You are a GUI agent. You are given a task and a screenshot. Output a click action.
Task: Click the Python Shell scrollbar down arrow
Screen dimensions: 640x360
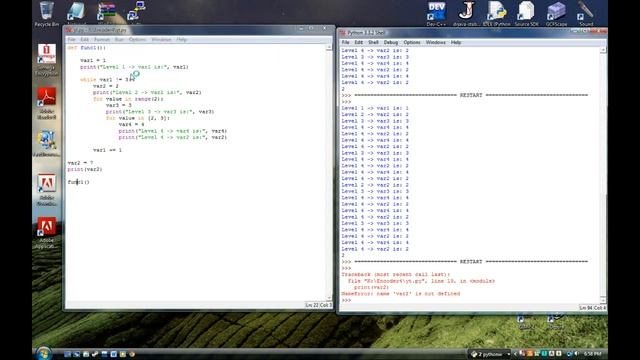tap(603, 300)
